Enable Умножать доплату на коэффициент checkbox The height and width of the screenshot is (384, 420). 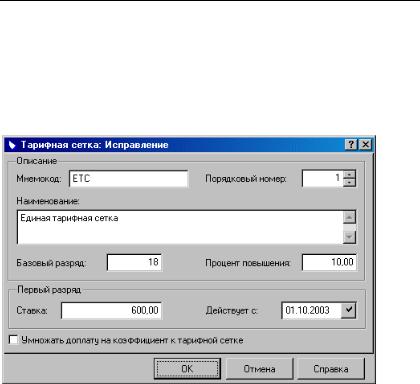[13, 340]
